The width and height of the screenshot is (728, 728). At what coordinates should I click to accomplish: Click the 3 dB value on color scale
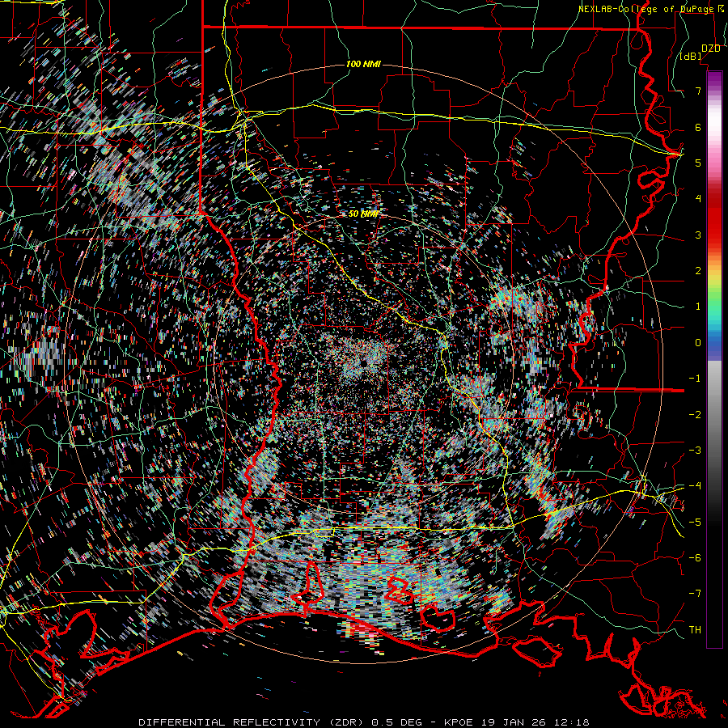click(x=698, y=235)
